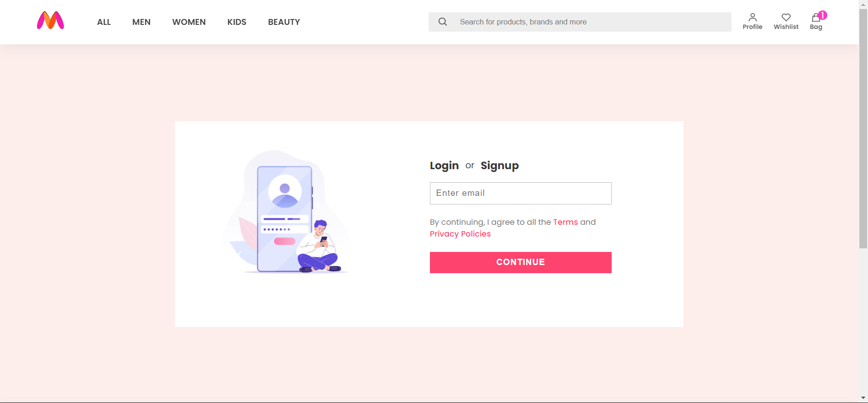Click the Myntra logo icon
868x403 pixels.
(50, 21)
